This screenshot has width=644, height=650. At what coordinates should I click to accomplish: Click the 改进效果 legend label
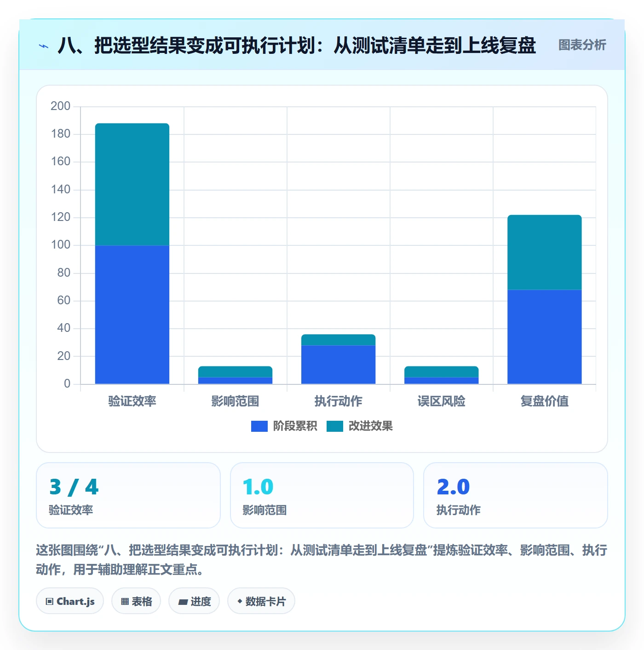[370, 426]
